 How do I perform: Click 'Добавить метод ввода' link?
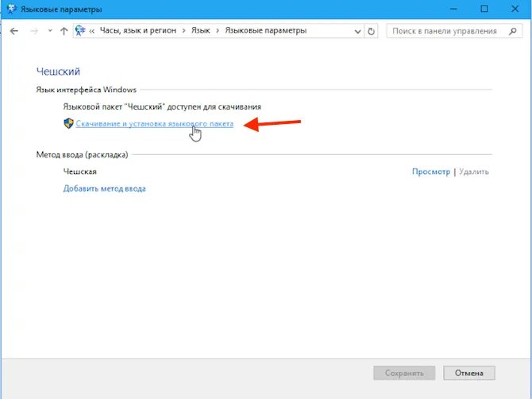point(105,188)
